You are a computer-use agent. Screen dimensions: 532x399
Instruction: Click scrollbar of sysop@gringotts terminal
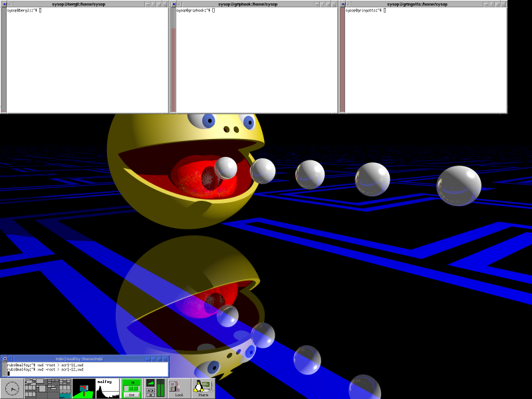[x=342, y=60]
